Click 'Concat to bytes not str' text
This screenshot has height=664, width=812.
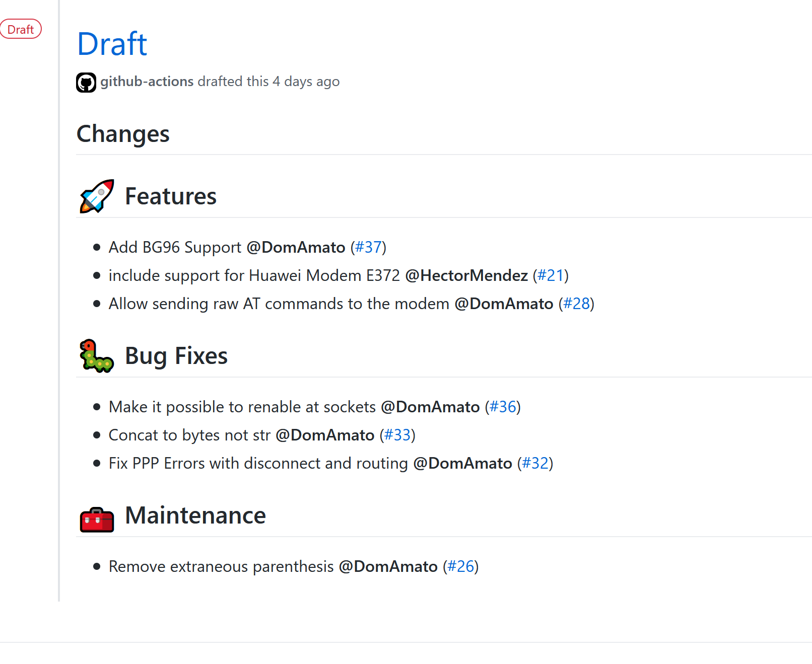[189, 435]
